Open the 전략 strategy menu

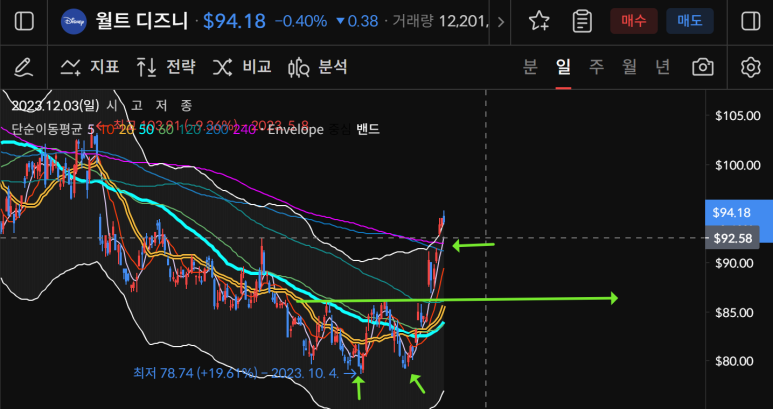[166, 67]
